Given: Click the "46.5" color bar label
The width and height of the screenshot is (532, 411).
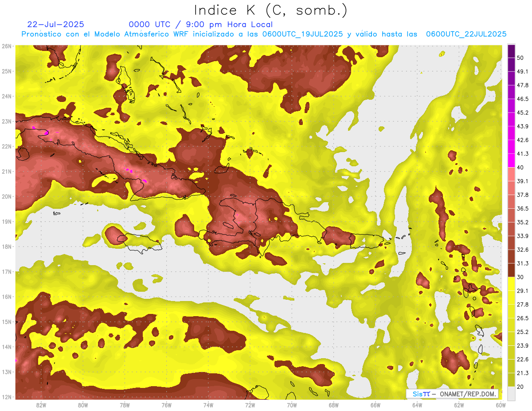Looking at the screenshot, I should (522, 99).
